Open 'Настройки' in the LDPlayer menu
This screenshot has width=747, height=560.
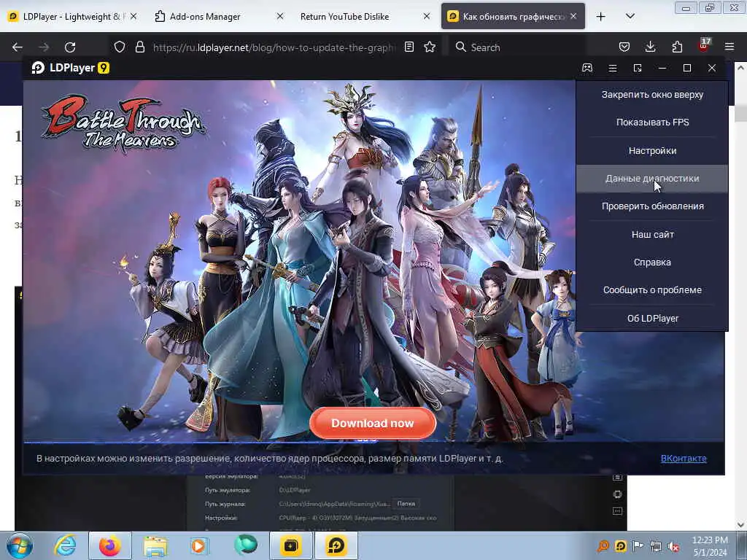[x=652, y=151]
